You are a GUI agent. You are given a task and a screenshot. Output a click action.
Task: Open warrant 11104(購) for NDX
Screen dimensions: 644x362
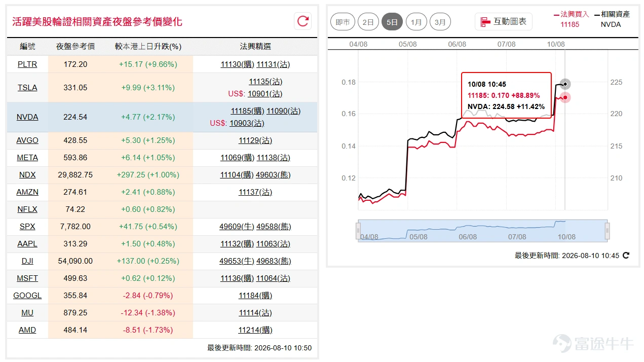tap(237, 175)
